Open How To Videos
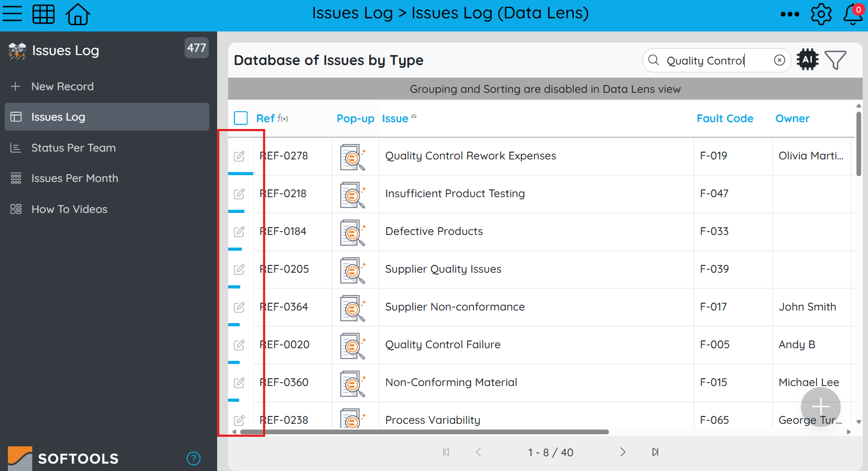This screenshot has width=868, height=471. [x=107, y=209]
